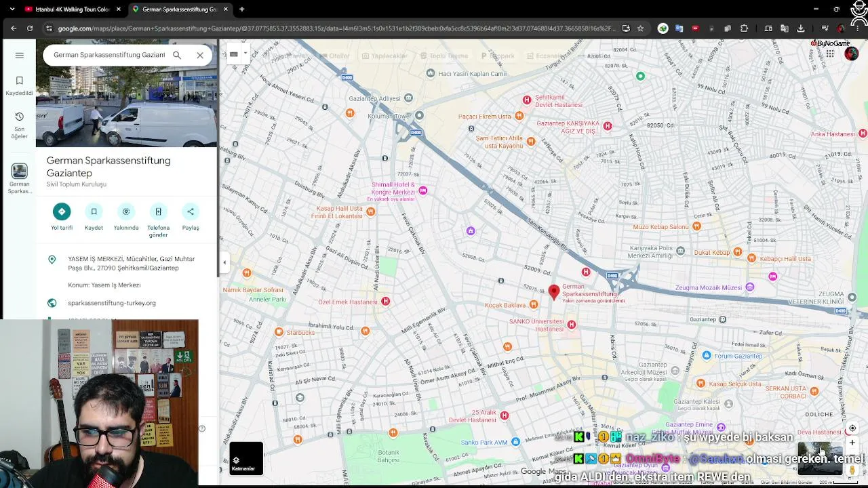Select the 25 Aralık Devlet Hastanesi marker
Screen dimensions: 868x488
pos(505,415)
